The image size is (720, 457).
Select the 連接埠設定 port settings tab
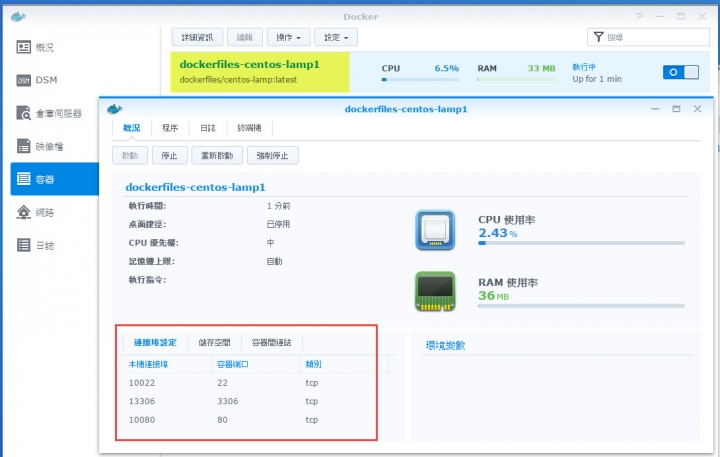(x=155, y=342)
